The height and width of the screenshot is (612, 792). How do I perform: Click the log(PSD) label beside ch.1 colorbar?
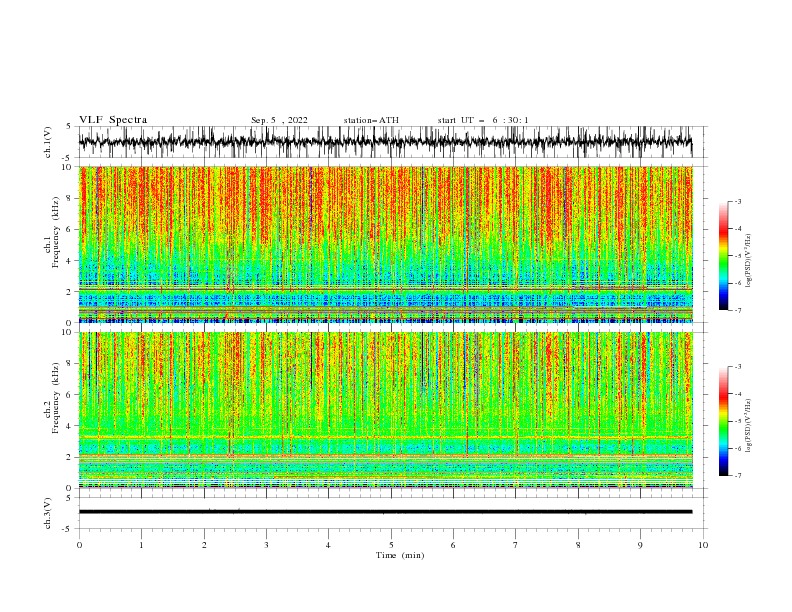coord(749,261)
